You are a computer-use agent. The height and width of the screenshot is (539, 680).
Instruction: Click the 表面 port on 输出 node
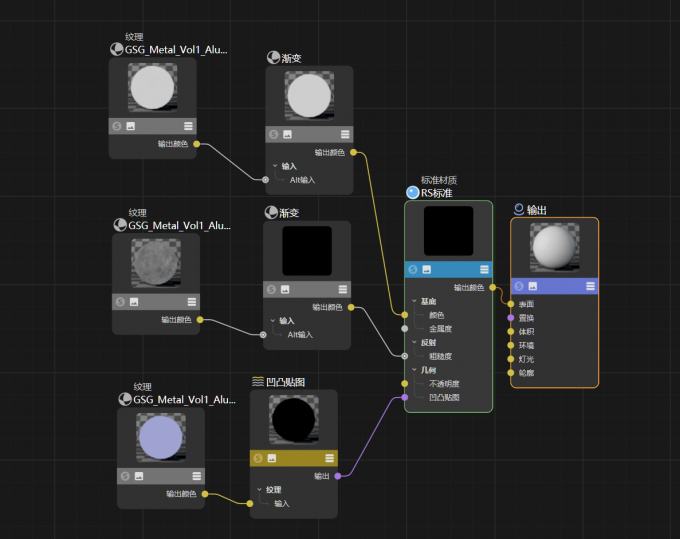coord(511,304)
